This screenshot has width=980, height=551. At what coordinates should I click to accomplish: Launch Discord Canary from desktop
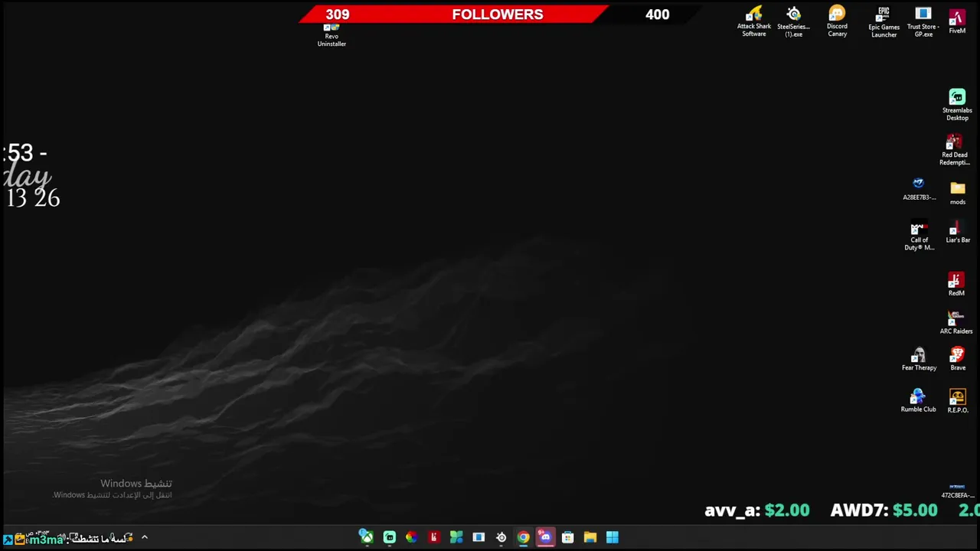tap(837, 22)
